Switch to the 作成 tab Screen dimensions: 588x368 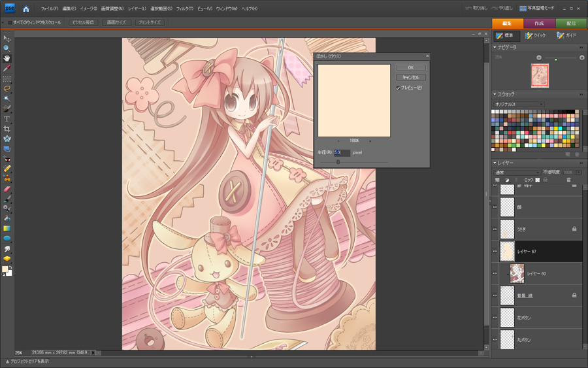[x=539, y=24]
